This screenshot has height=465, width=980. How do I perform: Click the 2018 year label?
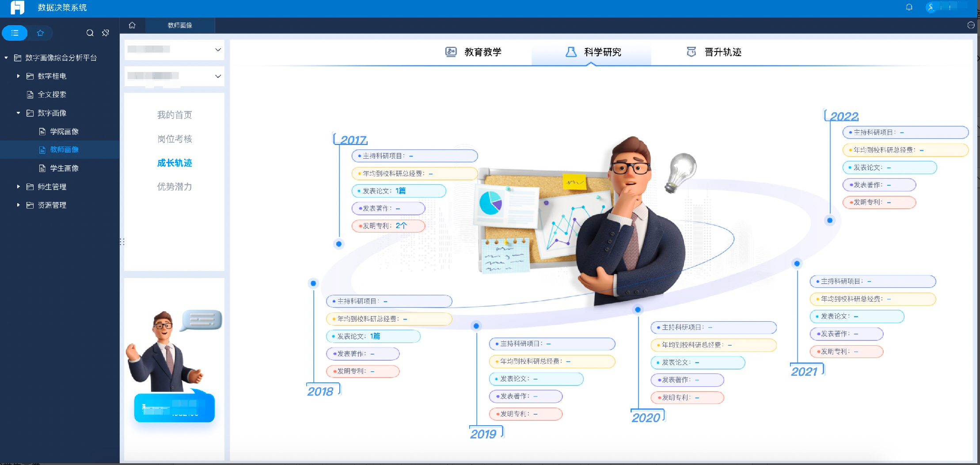(320, 392)
